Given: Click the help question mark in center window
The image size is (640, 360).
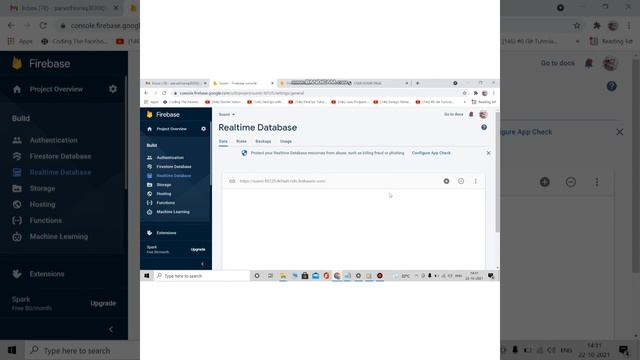Looking at the screenshot, I should coord(484,127).
